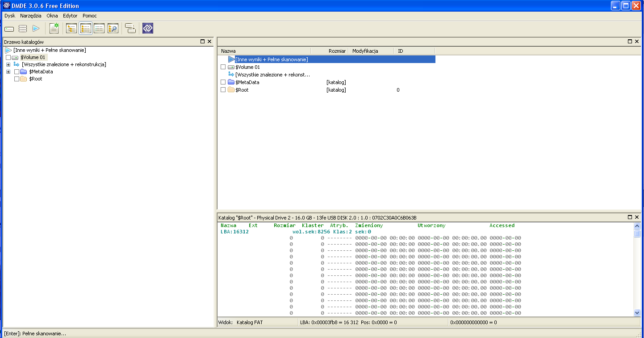The height and width of the screenshot is (338, 644).
Task: Click drive icon of $Volume 01 in file list
Action: click(231, 67)
